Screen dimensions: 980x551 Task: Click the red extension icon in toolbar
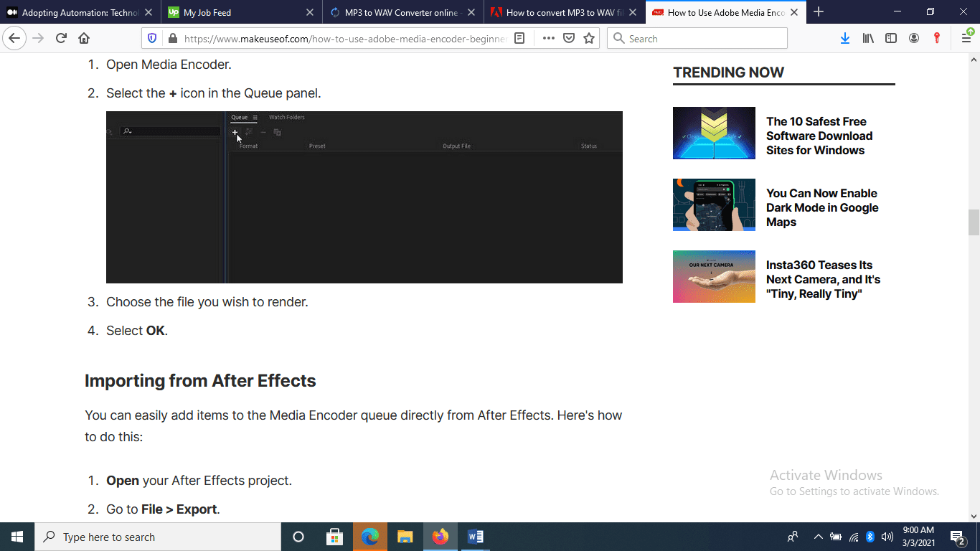(937, 39)
